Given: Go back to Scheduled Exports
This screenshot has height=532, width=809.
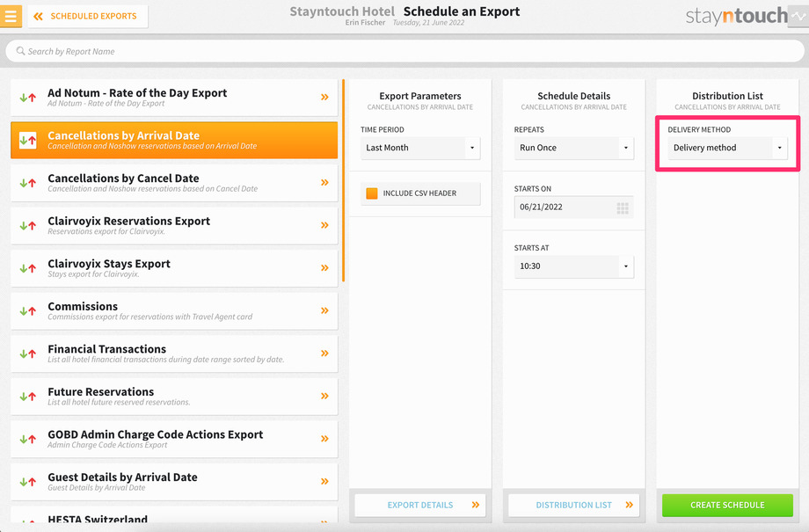Looking at the screenshot, I should 88,17.
